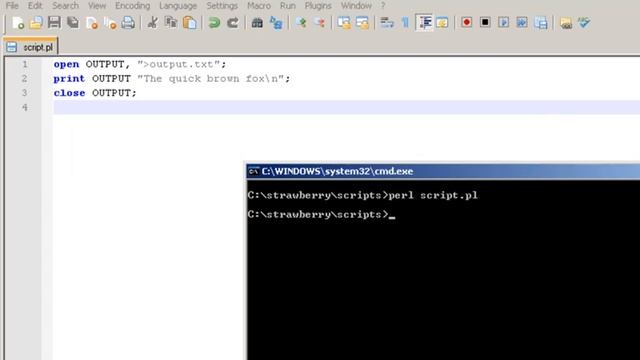Open the Macro menu

tap(259, 6)
